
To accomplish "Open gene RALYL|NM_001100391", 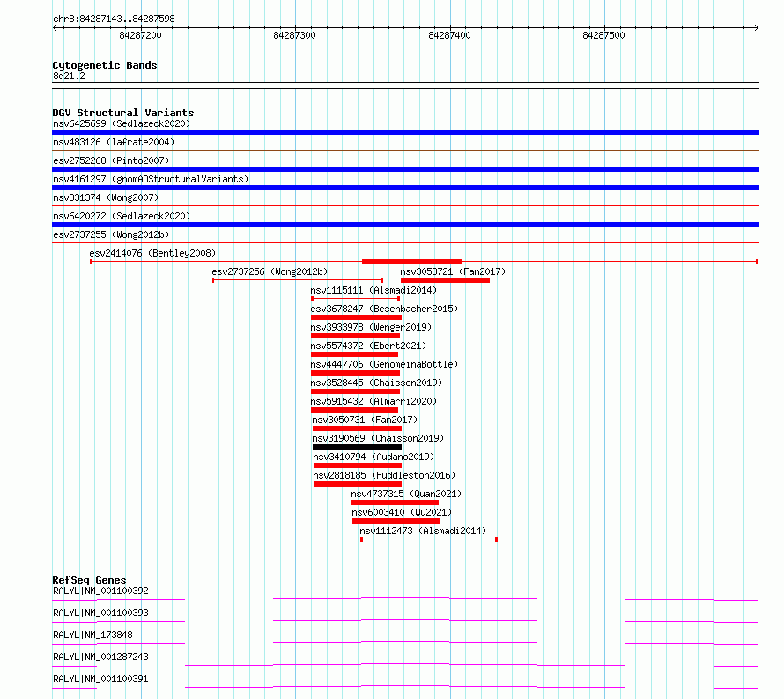I will [x=100, y=679].
